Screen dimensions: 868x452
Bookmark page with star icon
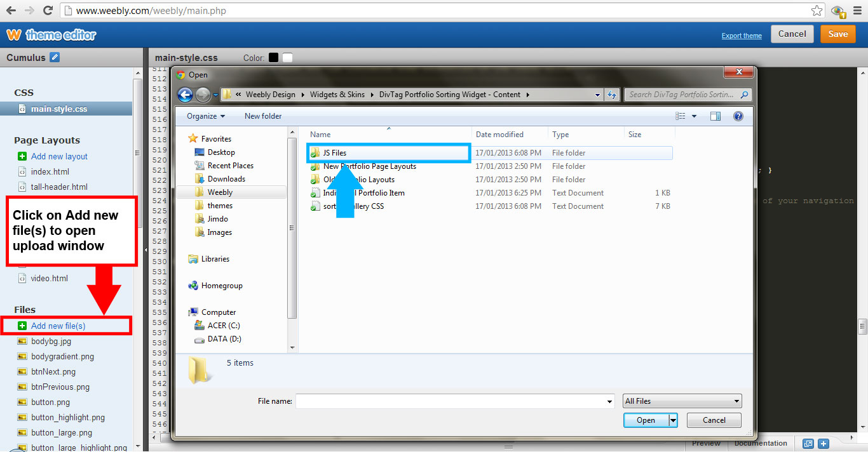pyautogui.click(x=817, y=11)
